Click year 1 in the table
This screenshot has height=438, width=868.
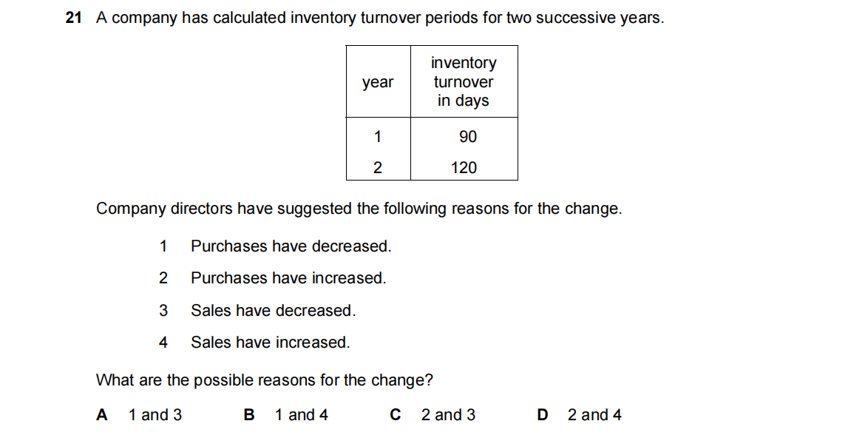(378, 137)
